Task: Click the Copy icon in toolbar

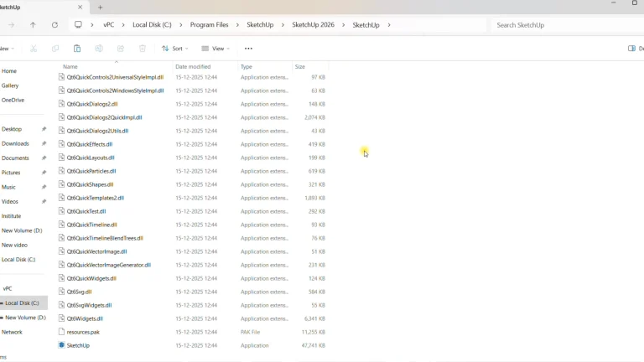Action: point(55,49)
